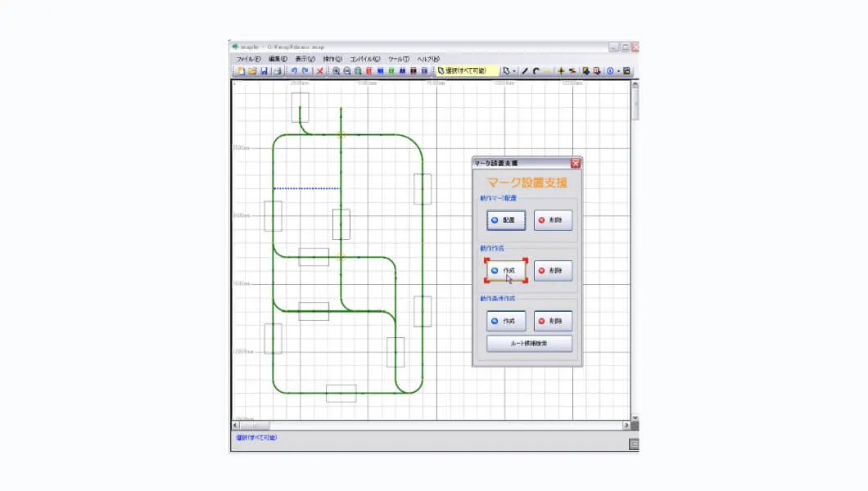Click the zoom in magnifier icon
The image size is (868, 491).
pyautogui.click(x=337, y=71)
